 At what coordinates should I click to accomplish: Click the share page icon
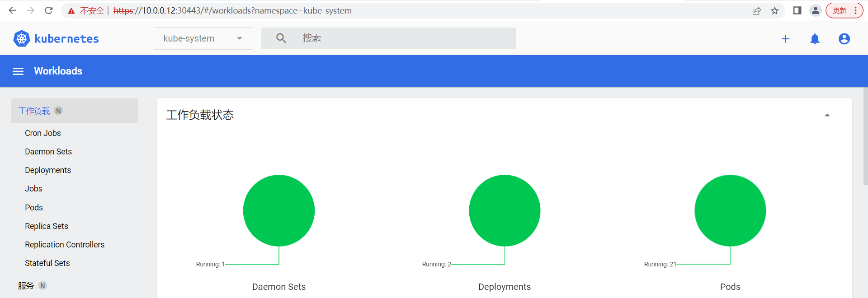tap(756, 11)
